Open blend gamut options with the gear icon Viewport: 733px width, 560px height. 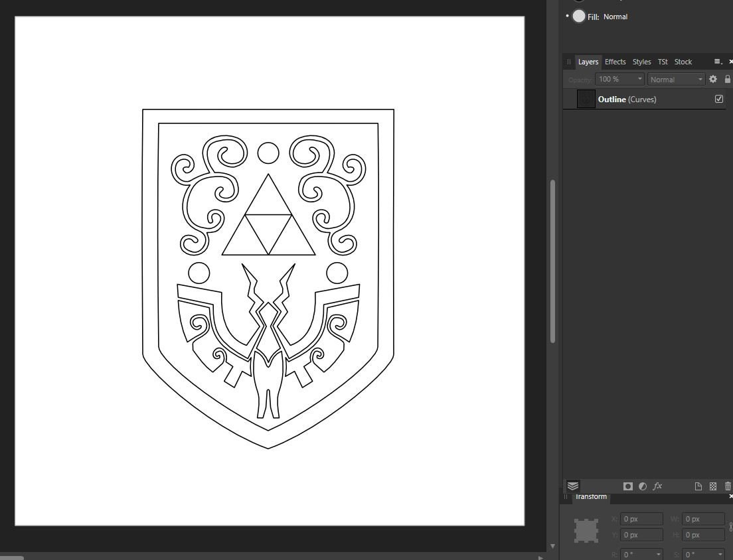pos(712,79)
